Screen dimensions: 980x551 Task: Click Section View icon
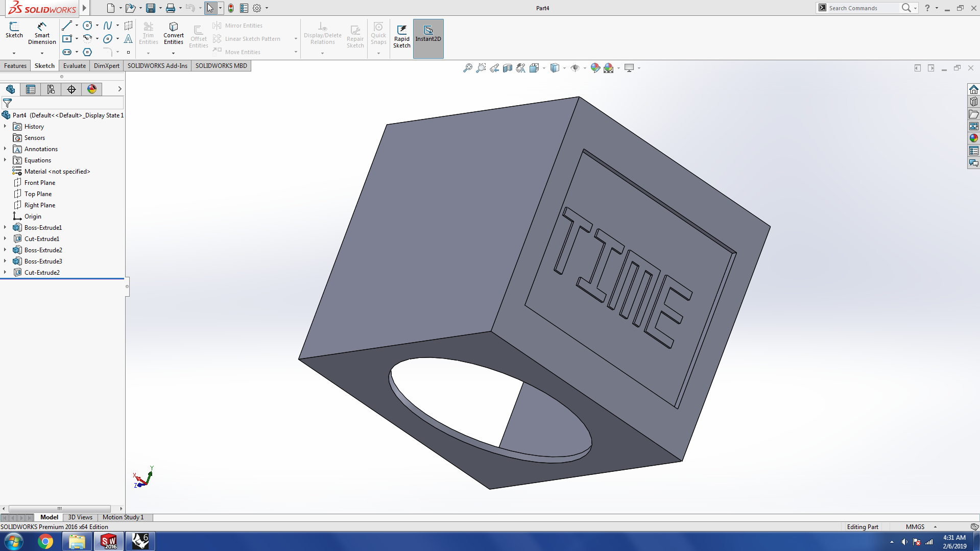click(x=508, y=68)
